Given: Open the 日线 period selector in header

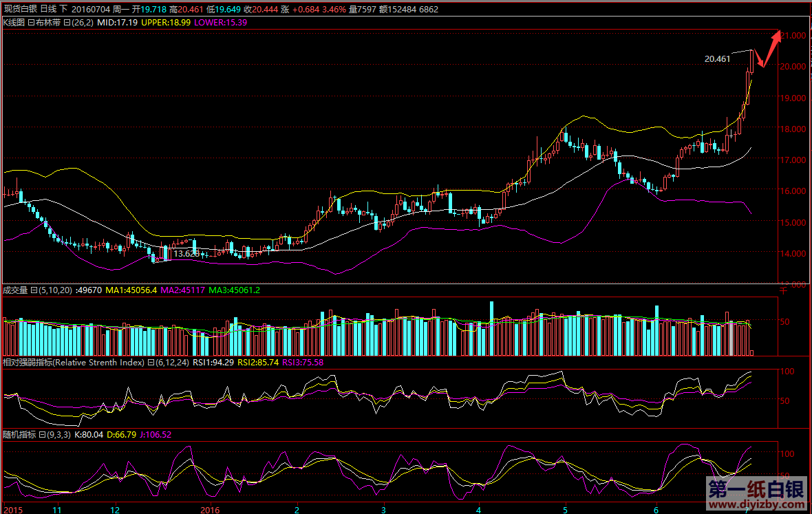Looking at the screenshot, I should [48, 10].
